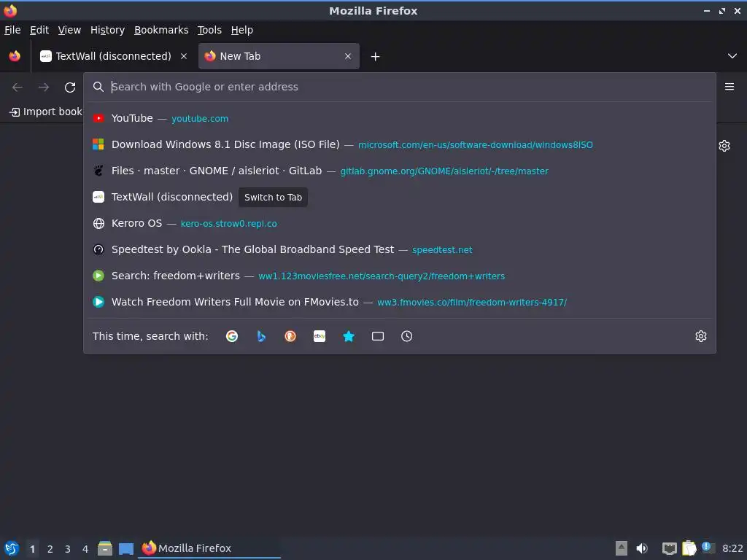Go back to previous page
This screenshot has width=747, height=560.
[18, 87]
